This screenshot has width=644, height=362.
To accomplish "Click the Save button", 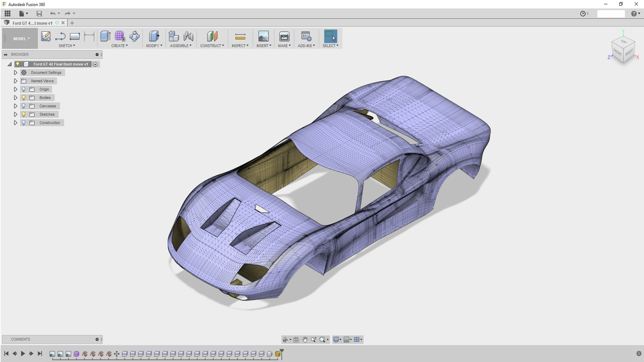I will pyautogui.click(x=39, y=13).
